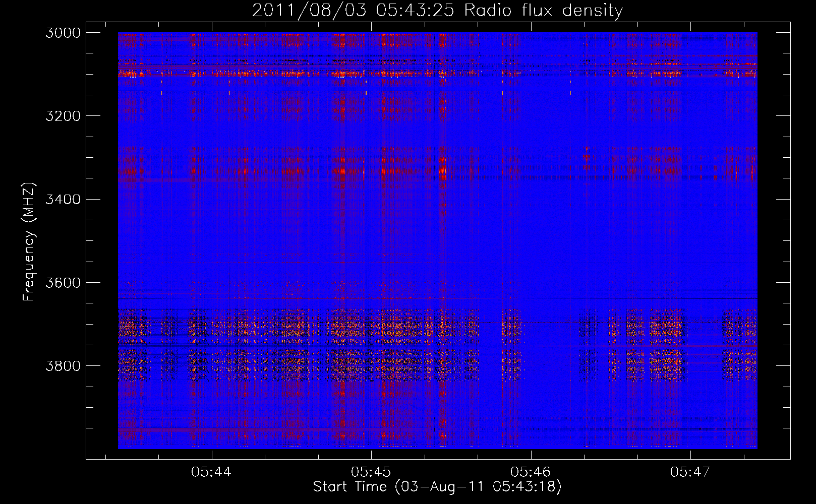
Task: Click the 05:45 time tick label
Action: [x=371, y=472]
